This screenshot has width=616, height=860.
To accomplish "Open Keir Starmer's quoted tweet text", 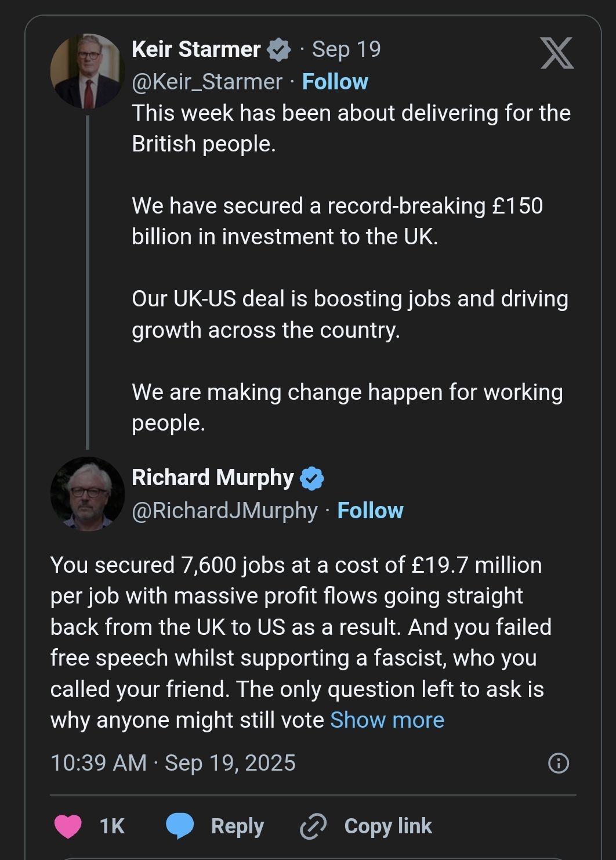I will pos(348,267).
